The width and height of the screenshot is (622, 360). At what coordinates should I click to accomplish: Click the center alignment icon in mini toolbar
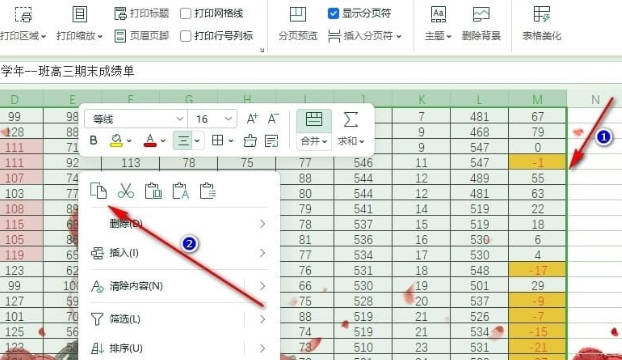point(183,140)
